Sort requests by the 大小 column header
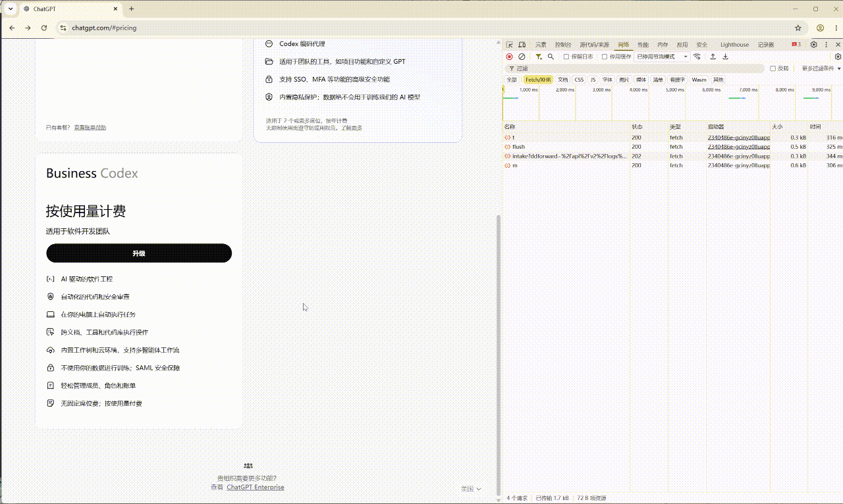The image size is (843, 504). tap(789, 126)
